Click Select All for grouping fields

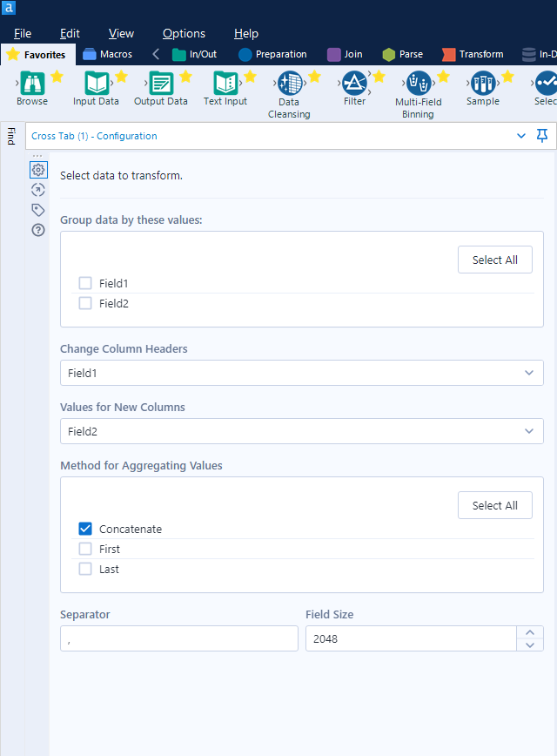point(494,259)
